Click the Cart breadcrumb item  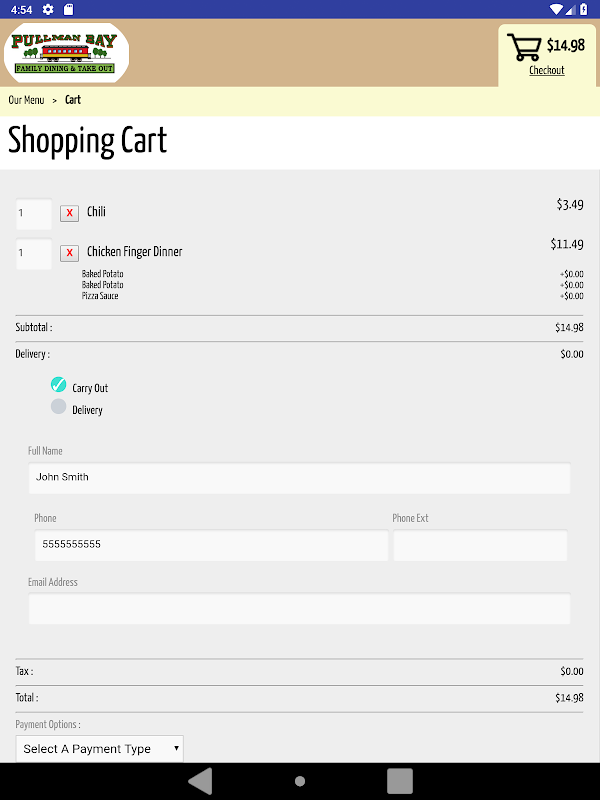pos(73,100)
